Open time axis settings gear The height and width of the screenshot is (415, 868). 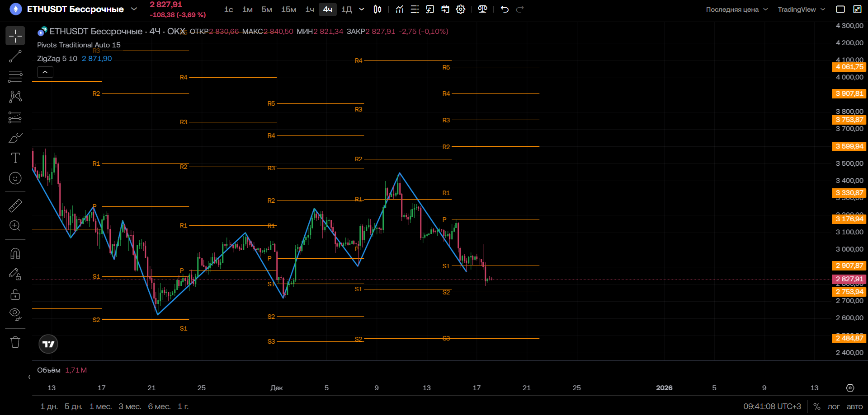(x=850, y=388)
